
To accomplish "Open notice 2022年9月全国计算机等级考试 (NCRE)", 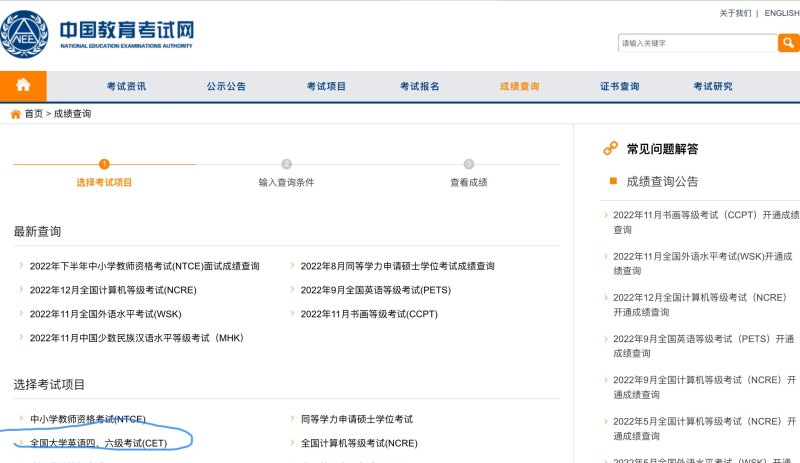I will point(705,387).
